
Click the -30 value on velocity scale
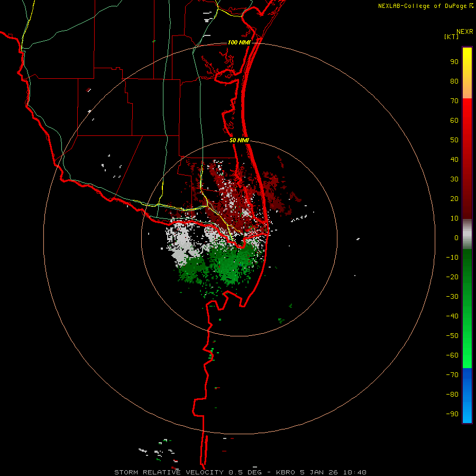click(452, 297)
